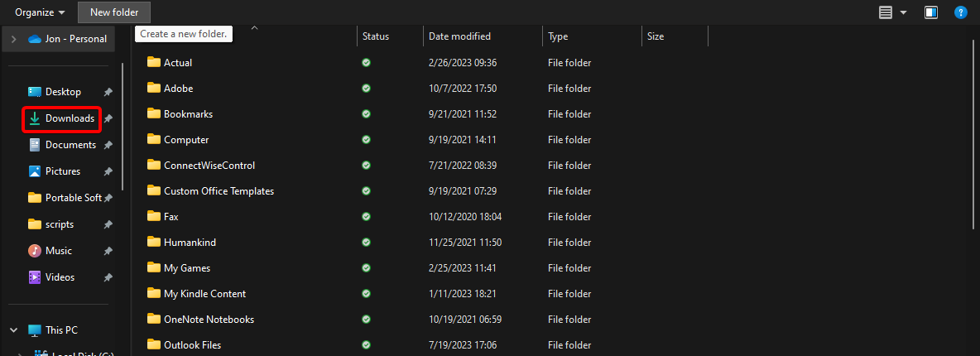Open the Desktop quick access icon

tap(35, 92)
